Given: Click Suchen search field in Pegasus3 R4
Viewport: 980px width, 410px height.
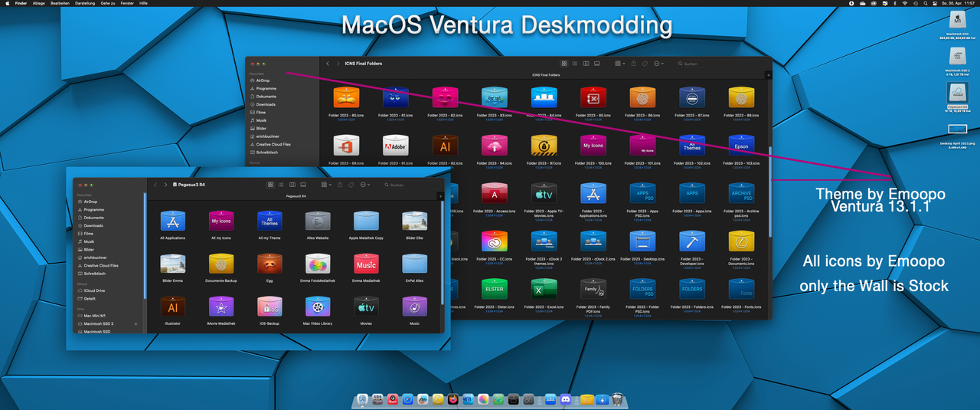Looking at the screenshot, I should point(410,185).
